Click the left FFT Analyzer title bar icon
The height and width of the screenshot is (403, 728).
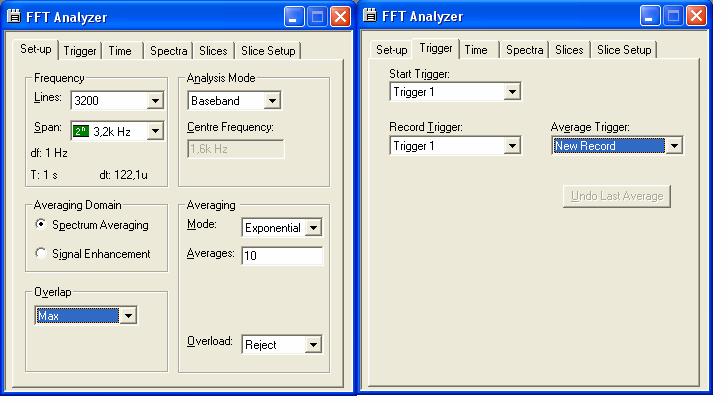point(13,17)
